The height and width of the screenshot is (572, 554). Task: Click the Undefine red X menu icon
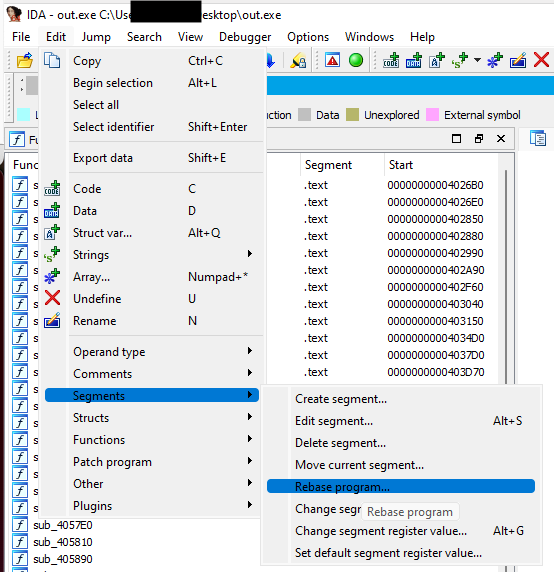point(53,298)
